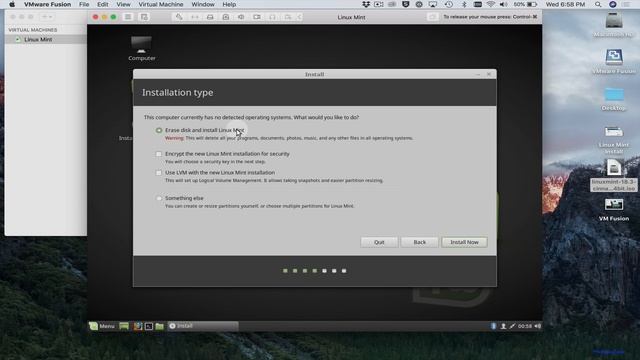
Task: Open the Computer desktop icon
Action: [x=141, y=49]
